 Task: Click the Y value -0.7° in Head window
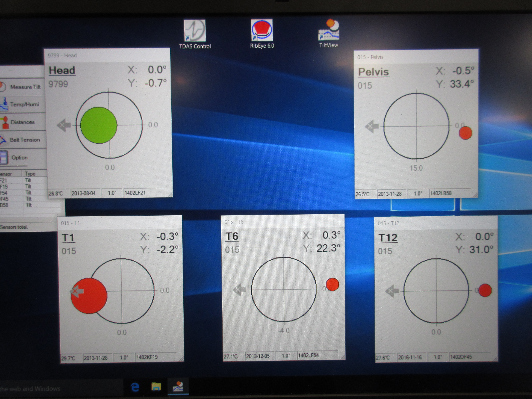[156, 83]
